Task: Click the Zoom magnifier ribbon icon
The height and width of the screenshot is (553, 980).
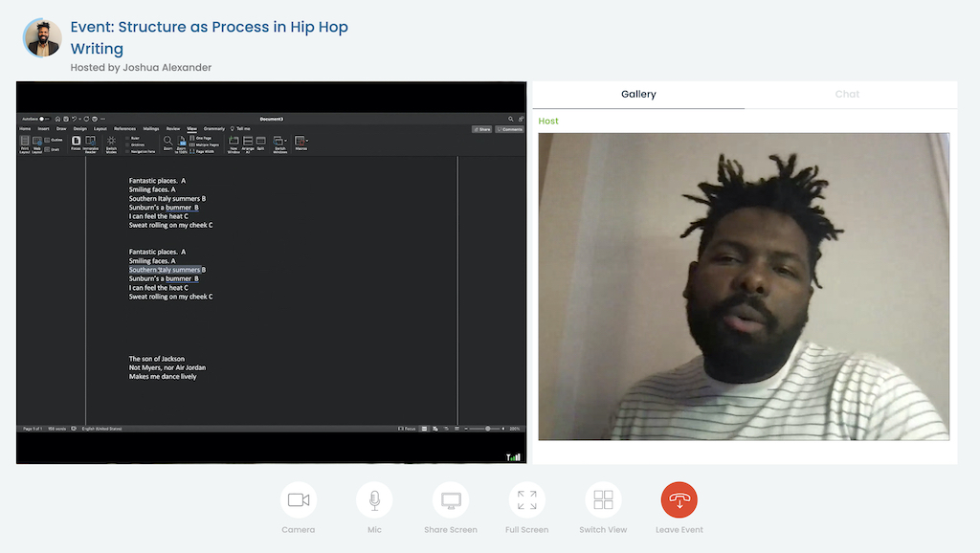Action: point(168,144)
